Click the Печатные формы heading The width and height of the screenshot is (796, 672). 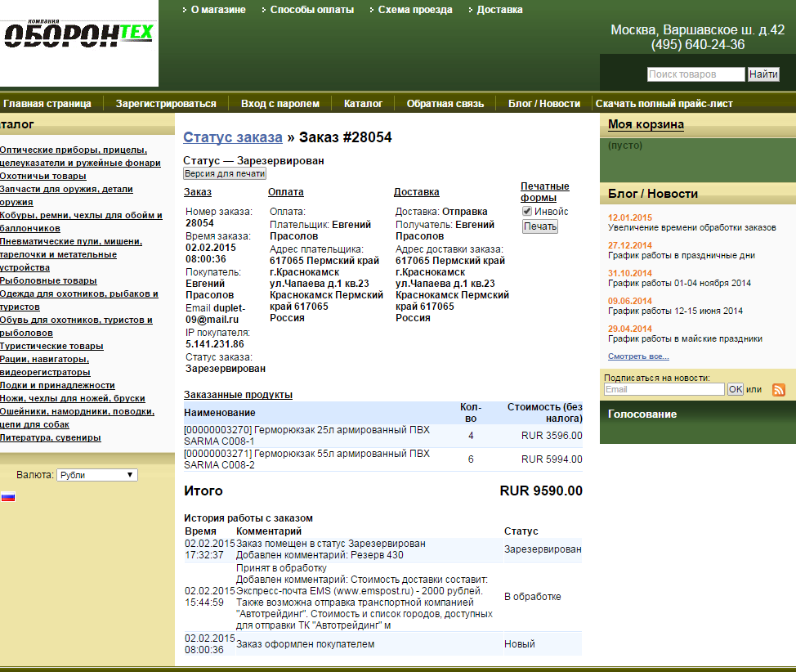545,192
